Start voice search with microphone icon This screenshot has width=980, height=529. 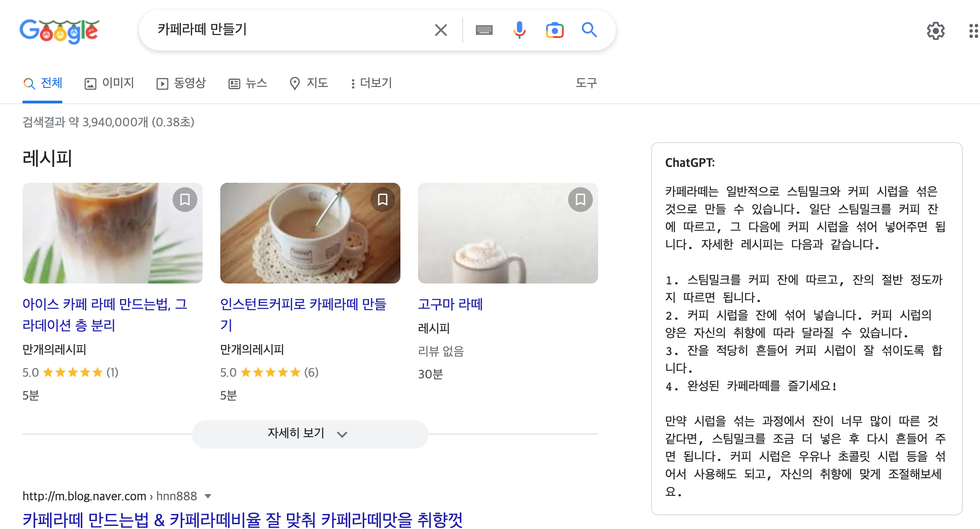click(x=520, y=30)
